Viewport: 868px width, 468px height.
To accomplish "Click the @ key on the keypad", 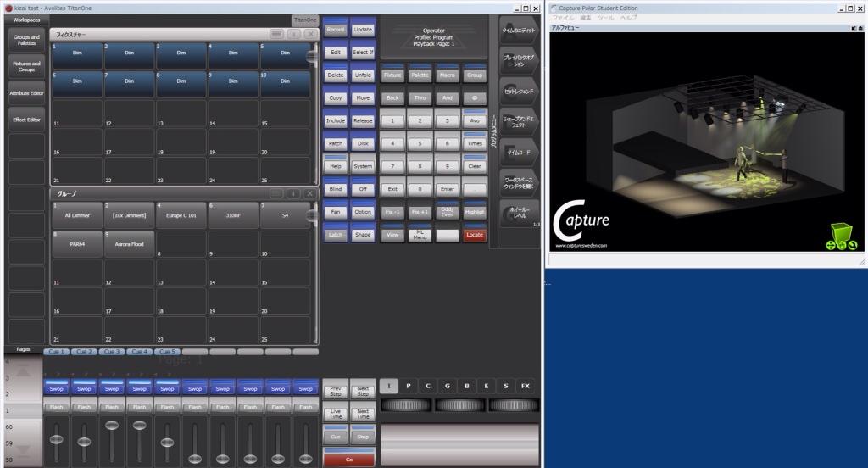I will coord(475,97).
